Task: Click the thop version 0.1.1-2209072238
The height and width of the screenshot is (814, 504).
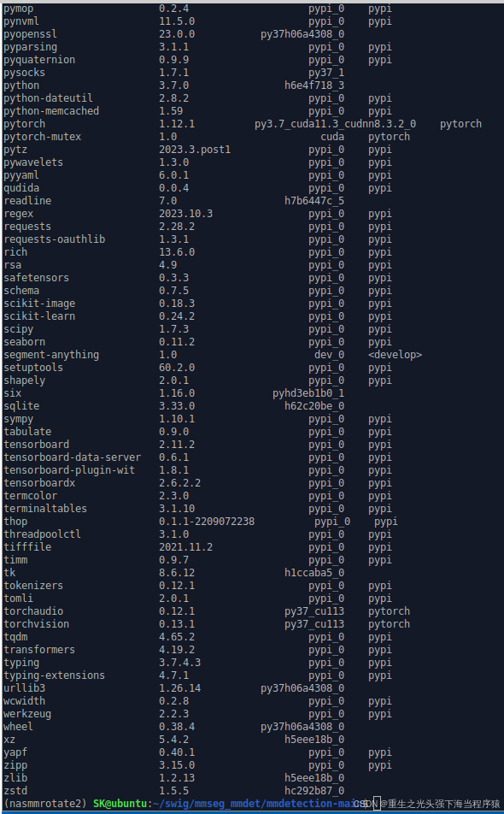Action: point(207,522)
